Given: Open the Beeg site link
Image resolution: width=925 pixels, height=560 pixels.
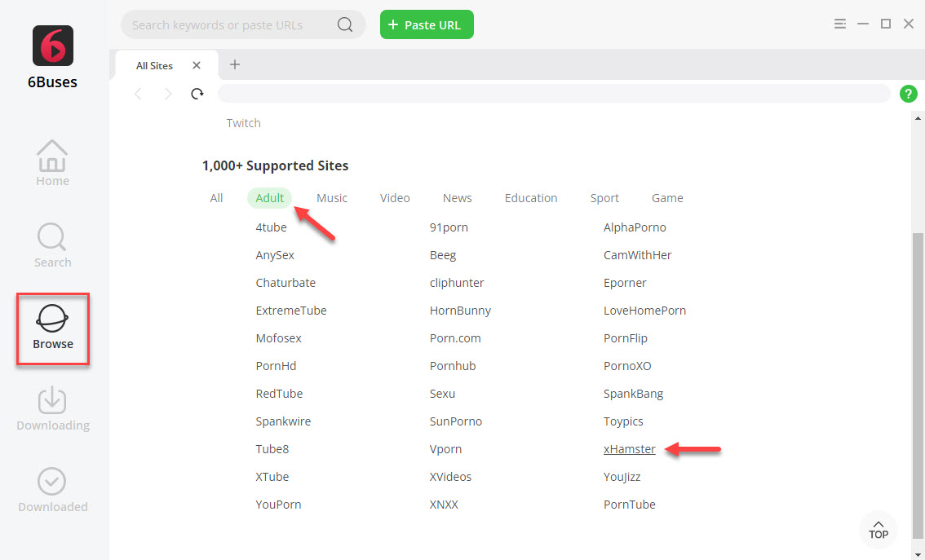Looking at the screenshot, I should tap(443, 255).
